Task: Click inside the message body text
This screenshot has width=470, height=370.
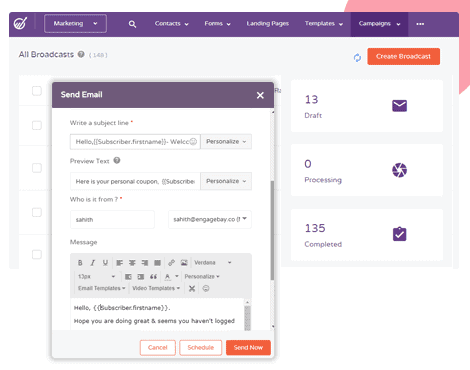Action: (x=157, y=314)
